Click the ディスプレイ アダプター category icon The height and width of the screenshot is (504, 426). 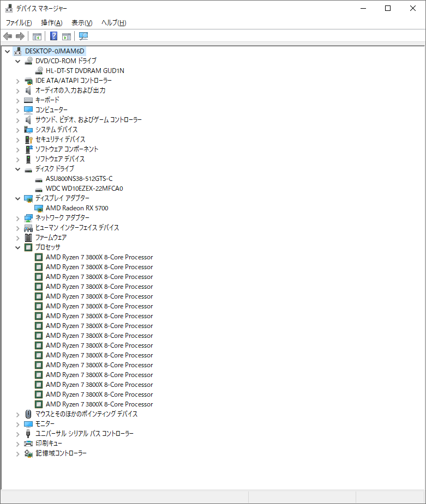[x=28, y=198]
